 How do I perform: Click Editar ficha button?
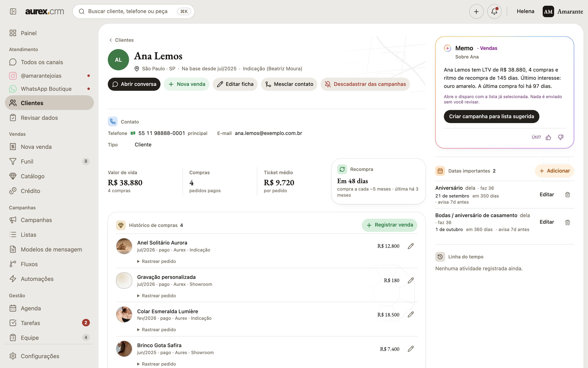point(235,84)
